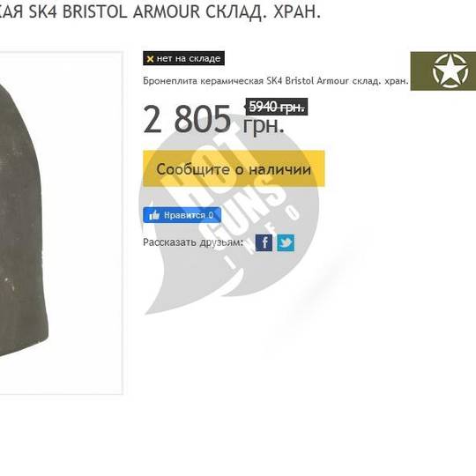Share the product via the Twitter bird icon
The width and height of the screenshot is (476, 476).
[x=286, y=242]
